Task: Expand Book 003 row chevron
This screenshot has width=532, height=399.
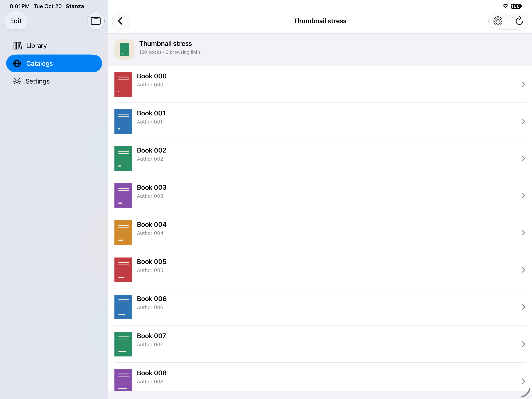Action: tap(523, 195)
